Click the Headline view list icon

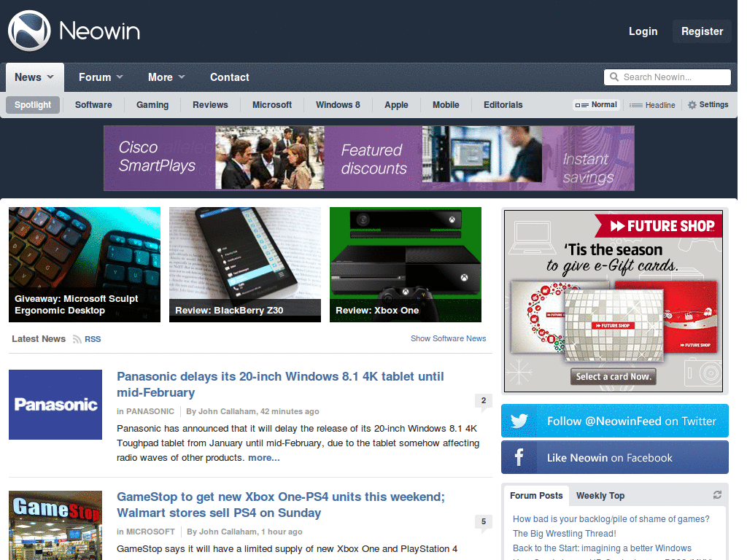635,104
